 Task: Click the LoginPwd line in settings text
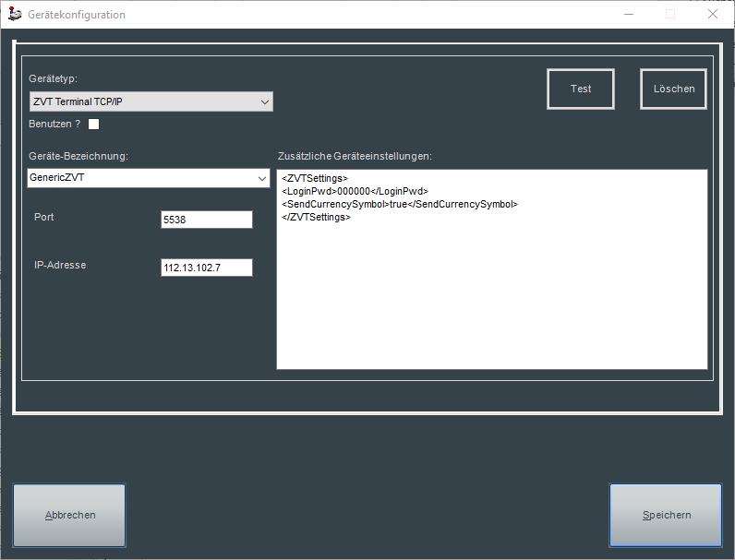(355, 191)
